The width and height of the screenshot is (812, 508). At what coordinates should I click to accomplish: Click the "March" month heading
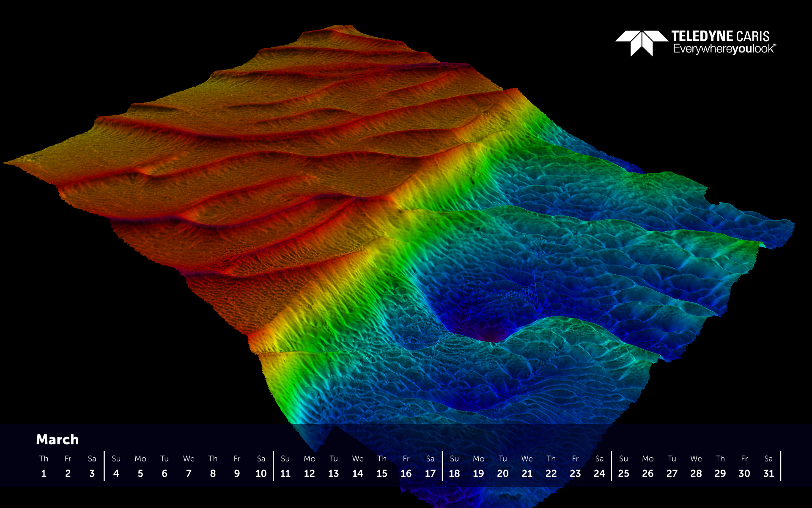tap(58, 439)
